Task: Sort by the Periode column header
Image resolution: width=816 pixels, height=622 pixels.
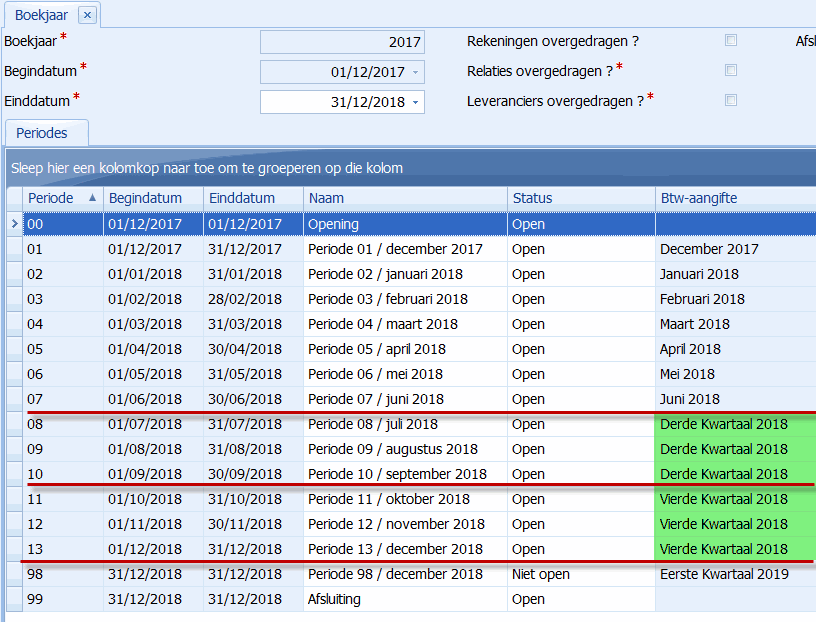Action: (55, 198)
